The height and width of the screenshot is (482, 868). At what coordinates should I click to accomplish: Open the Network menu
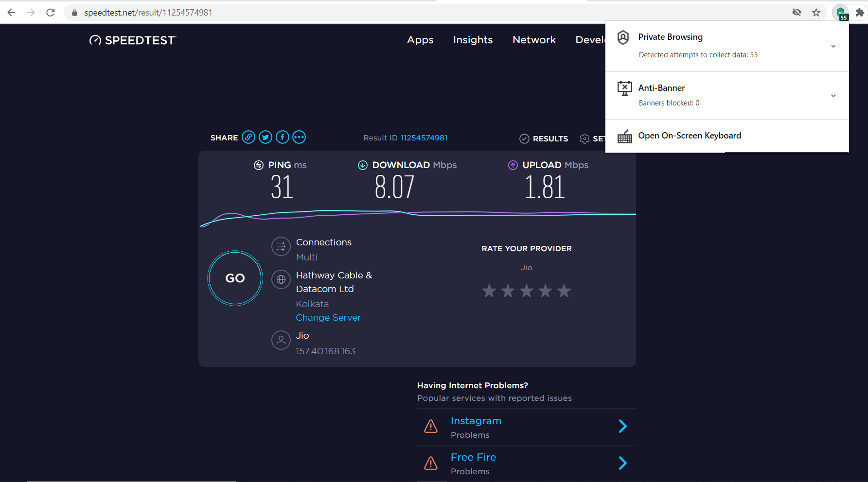534,40
